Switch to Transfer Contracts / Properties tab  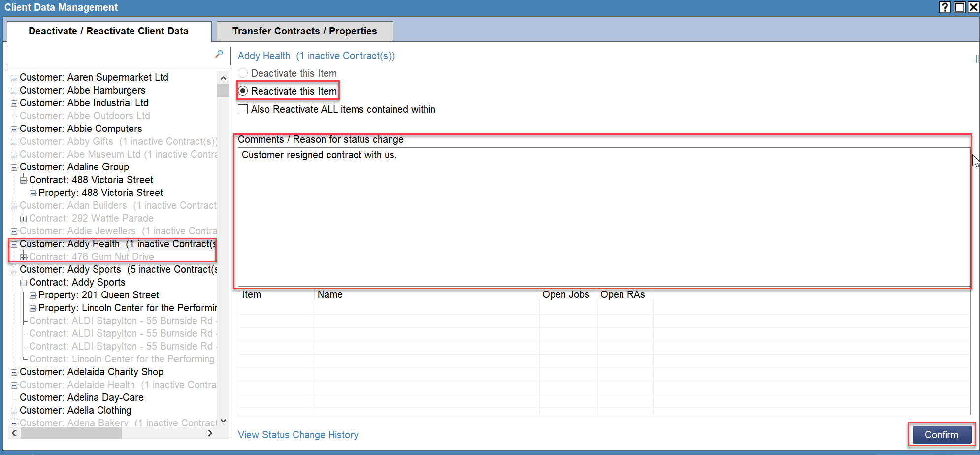point(305,31)
